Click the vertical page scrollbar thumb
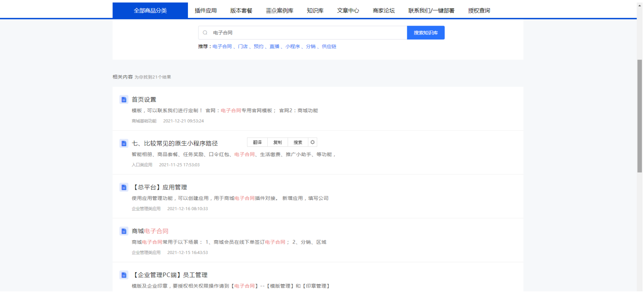The height and width of the screenshot is (301, 644). 639,116
